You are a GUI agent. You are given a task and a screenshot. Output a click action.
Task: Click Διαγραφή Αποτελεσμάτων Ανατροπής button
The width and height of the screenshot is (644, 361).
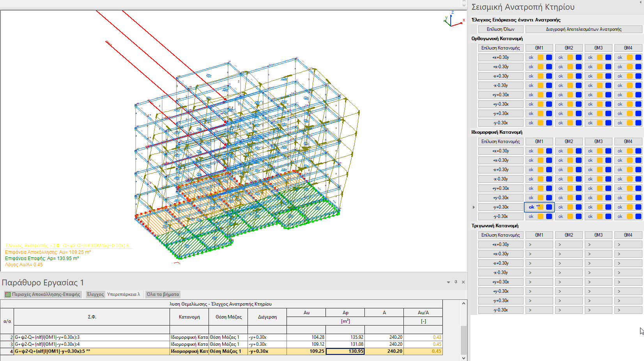tap(584, 29)
